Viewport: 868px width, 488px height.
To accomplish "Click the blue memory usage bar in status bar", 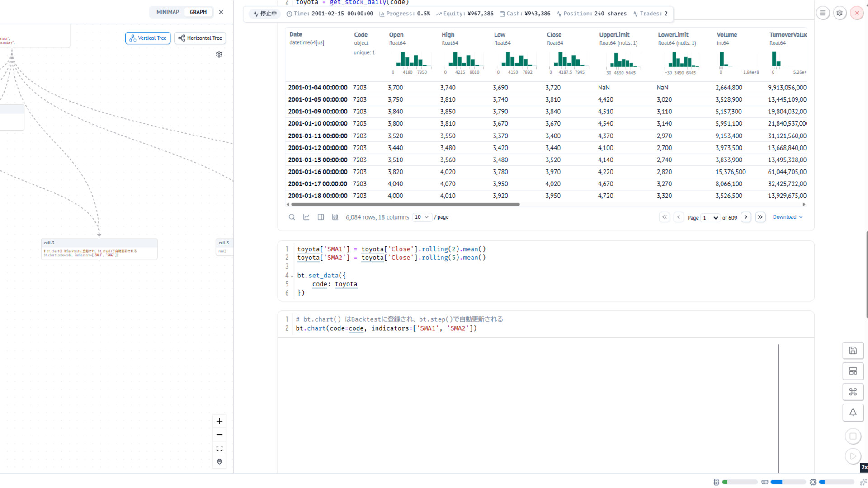I will click(777, 482).
